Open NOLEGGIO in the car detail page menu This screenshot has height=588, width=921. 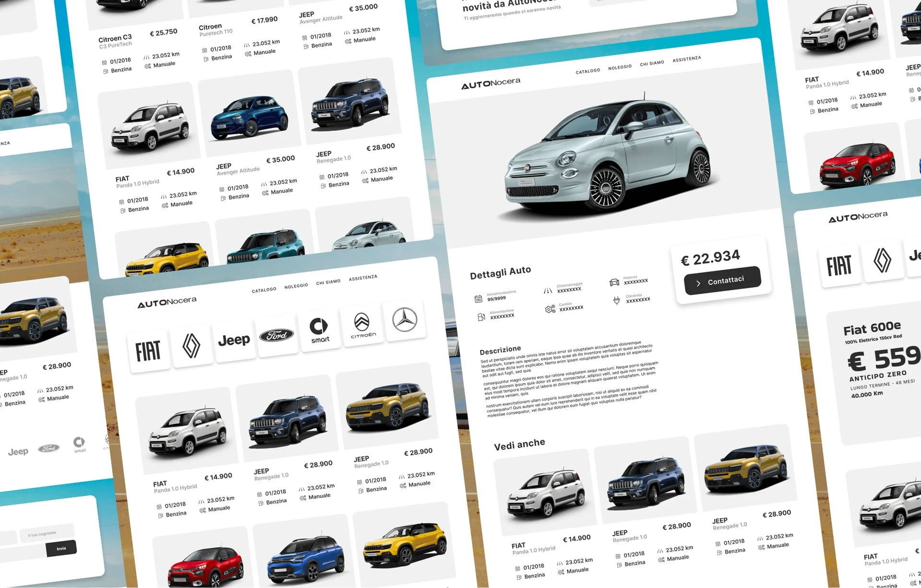point(620,67)
